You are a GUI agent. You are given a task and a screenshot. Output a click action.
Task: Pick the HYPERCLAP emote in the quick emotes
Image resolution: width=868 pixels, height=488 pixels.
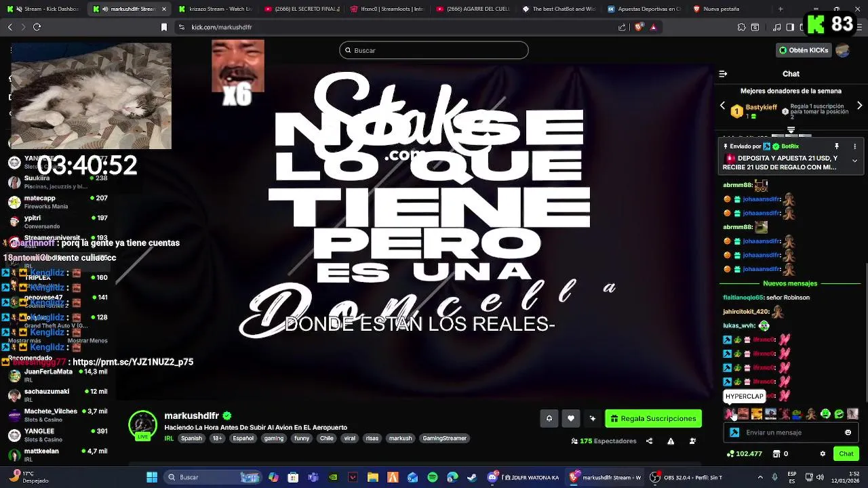[730, 414]
